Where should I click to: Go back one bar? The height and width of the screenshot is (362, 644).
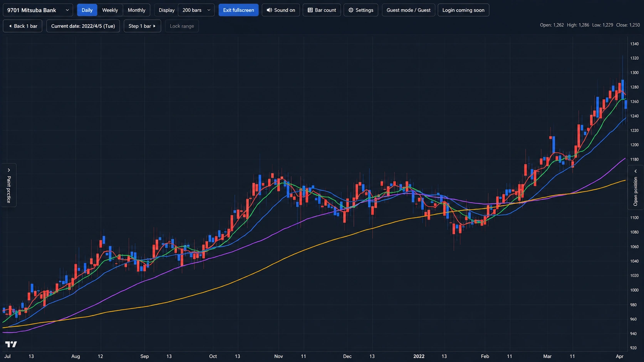(x=23, y=26)
